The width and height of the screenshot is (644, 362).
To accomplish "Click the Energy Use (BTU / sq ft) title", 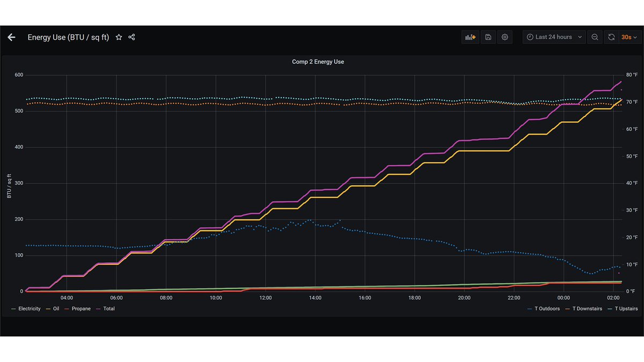I will pos(68,37).
